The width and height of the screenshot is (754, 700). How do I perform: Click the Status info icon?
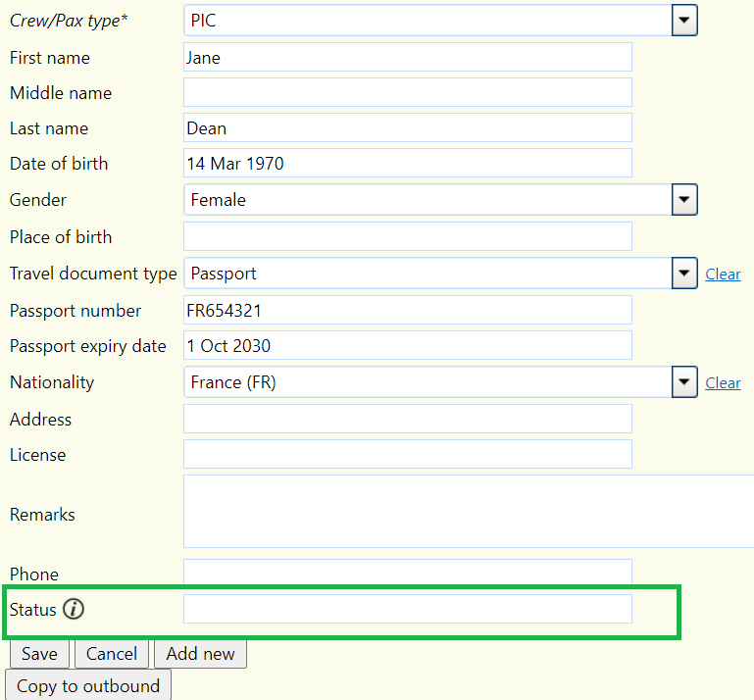click(x=74, y=609)
